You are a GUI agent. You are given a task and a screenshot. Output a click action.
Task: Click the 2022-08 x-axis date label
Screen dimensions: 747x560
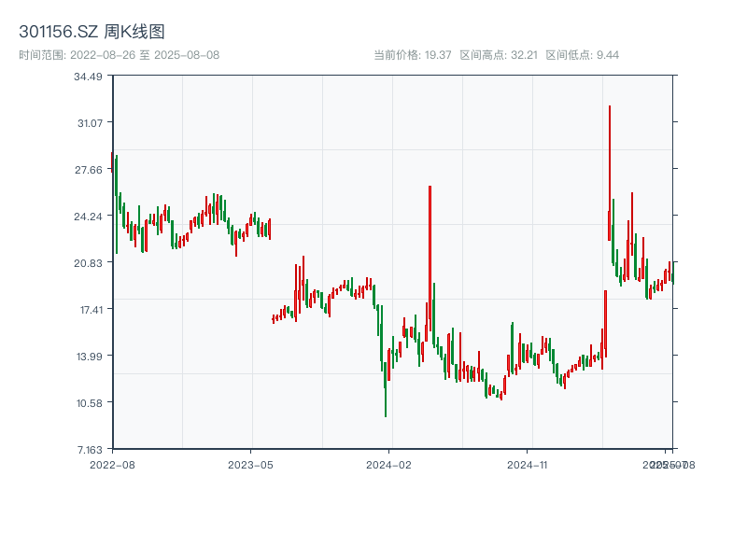point(112,464)
